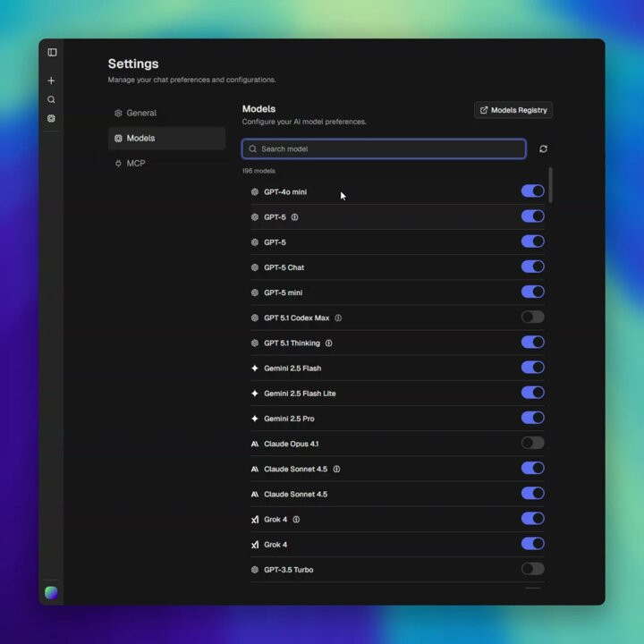
Task: Enable the Claude Opus 4.1 model
Action: pos(533,443)
